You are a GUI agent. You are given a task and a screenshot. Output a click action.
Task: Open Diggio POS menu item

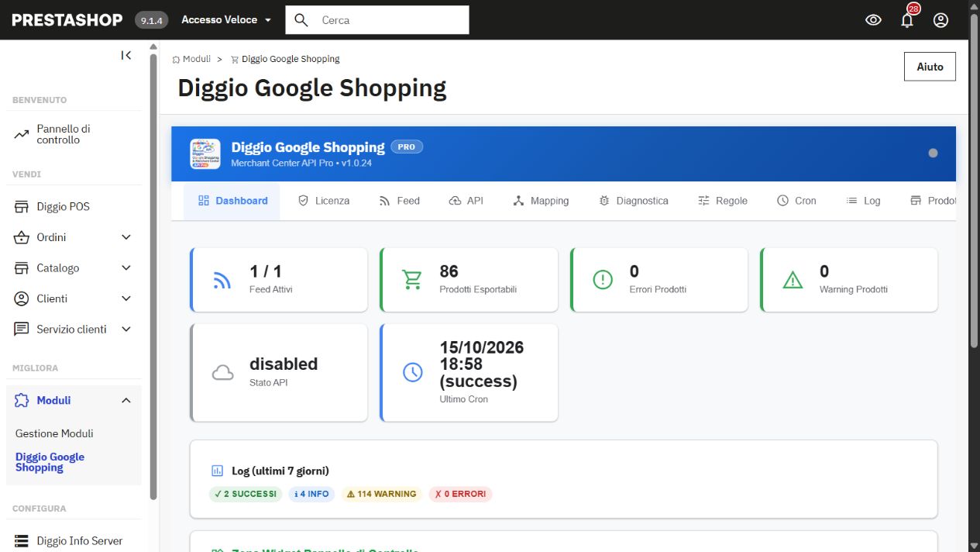(74, 207)
